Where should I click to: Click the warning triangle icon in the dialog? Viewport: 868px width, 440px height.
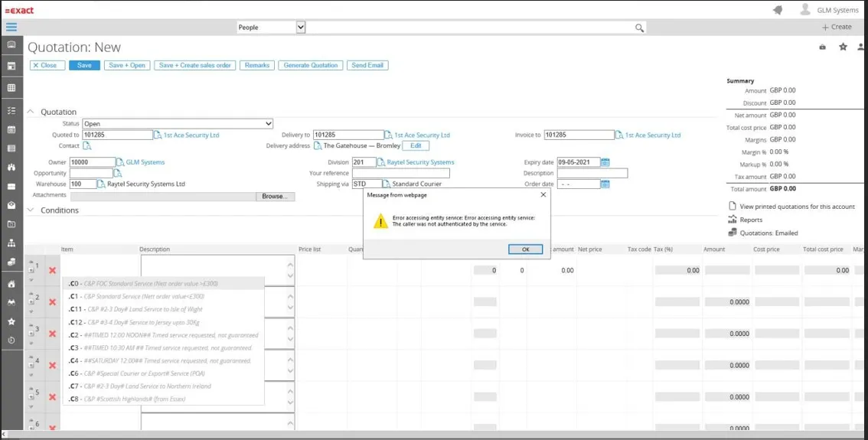coord(380,222)
